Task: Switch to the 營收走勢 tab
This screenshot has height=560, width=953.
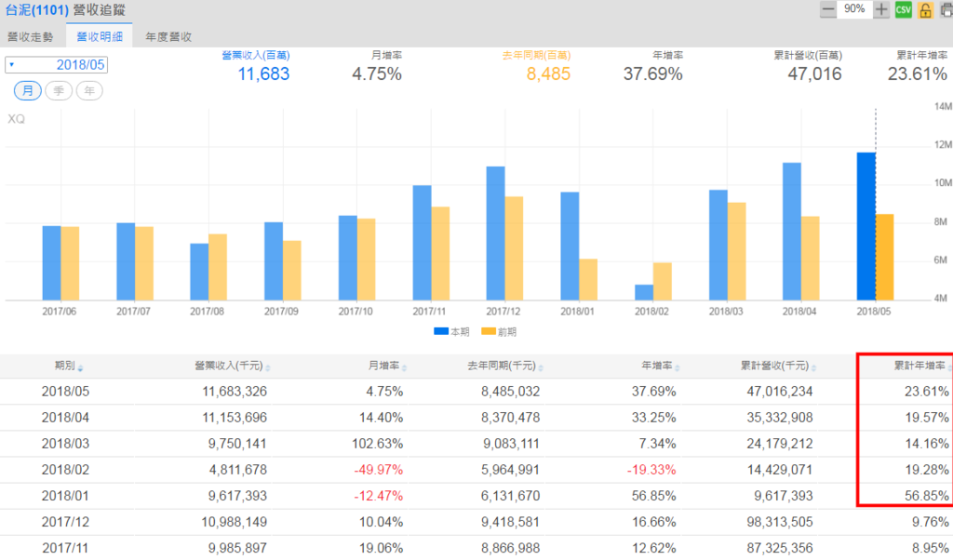Action: click(31, 37)
